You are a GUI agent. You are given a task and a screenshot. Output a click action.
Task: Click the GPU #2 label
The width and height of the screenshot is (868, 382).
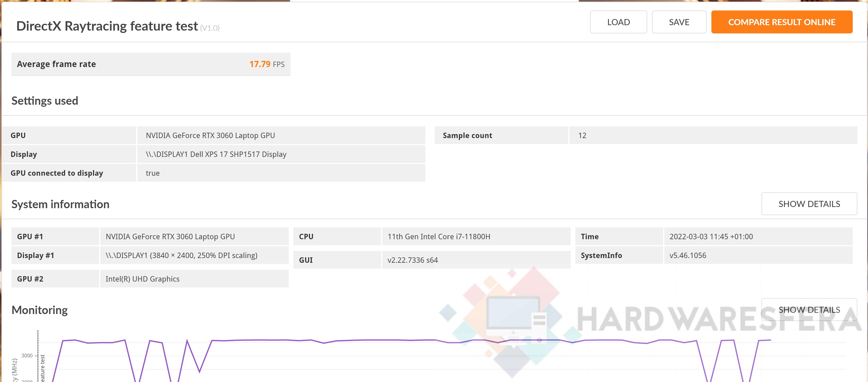(x=30, y=279)
